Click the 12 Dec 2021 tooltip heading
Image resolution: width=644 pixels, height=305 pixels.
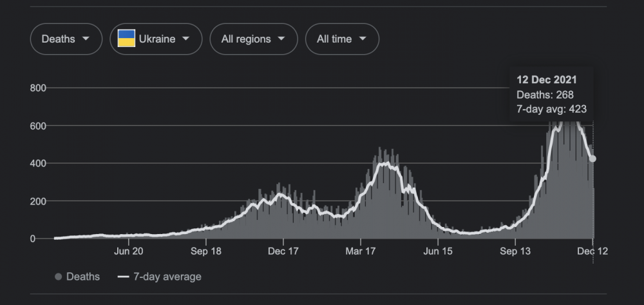click(546, 80)
